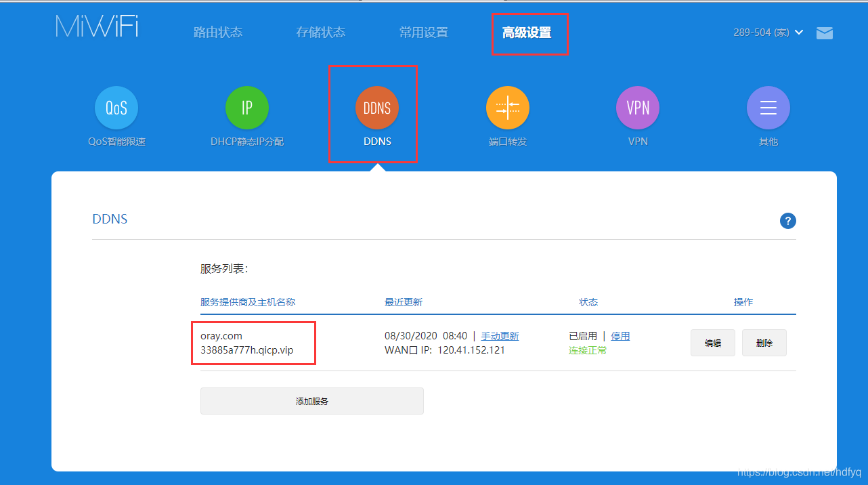Select the oray.com provider text
Image resolution: width=868 pixels, height=485 pixels.
pos(221,336)
